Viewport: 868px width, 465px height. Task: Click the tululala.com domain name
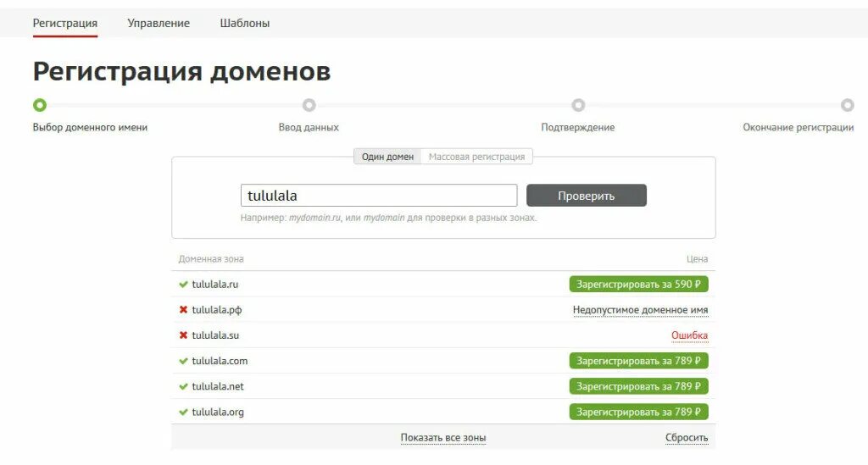(220, 361)
